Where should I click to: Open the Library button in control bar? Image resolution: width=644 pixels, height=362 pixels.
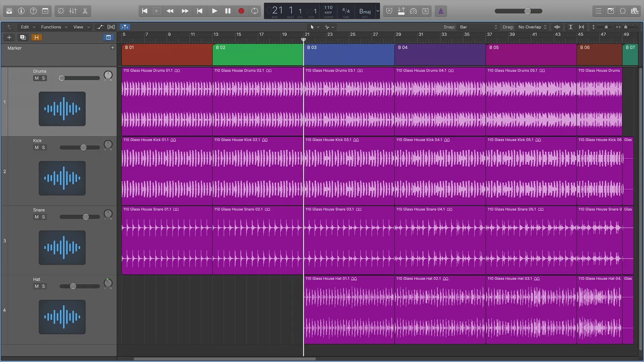9,11
